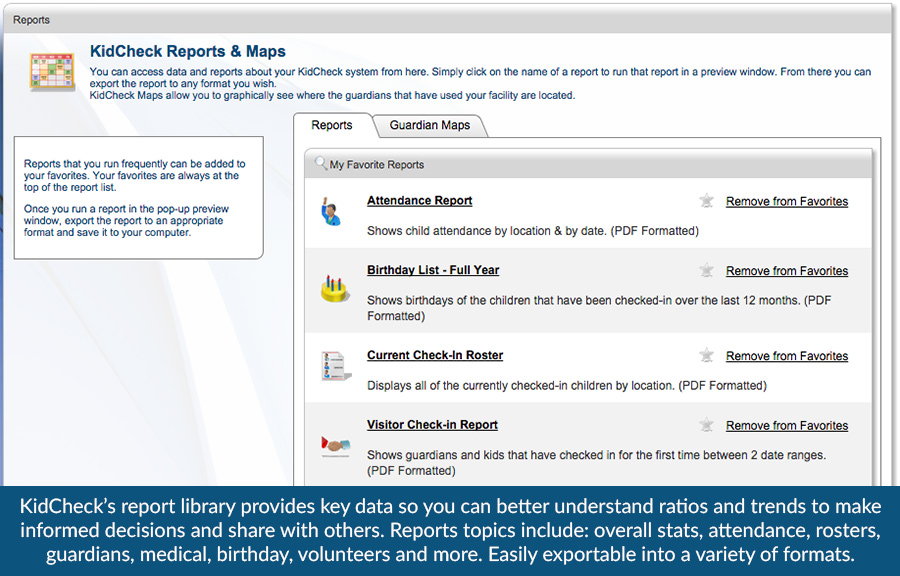900x576 pixels.
Task: Click the favorite star for Current Check-In Roster
Action: 707,356
